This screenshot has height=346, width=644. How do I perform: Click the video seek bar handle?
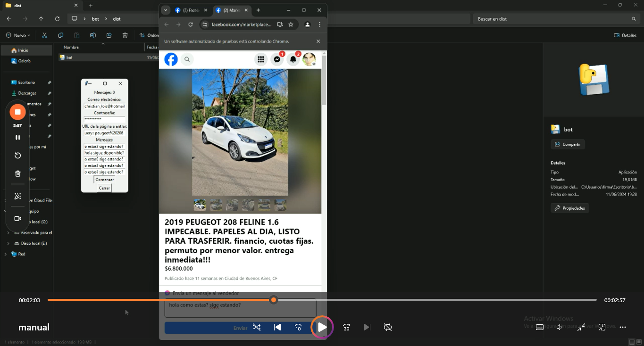[274, 300]
